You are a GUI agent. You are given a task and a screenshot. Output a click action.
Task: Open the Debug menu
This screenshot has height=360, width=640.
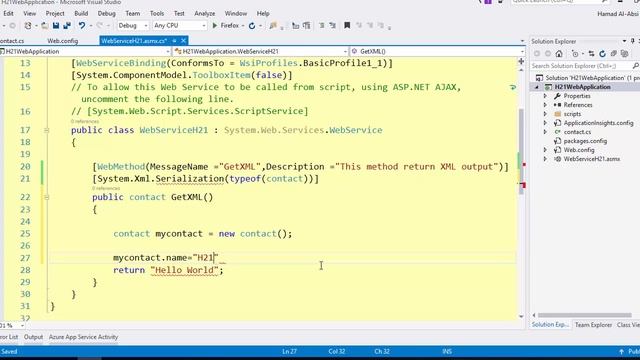coord(107,13)
